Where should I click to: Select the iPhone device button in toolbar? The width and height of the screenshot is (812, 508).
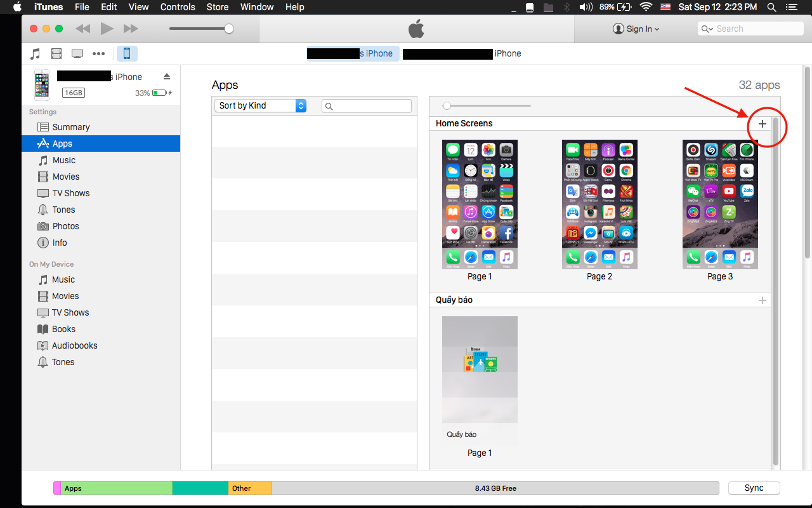click(127, 53)
